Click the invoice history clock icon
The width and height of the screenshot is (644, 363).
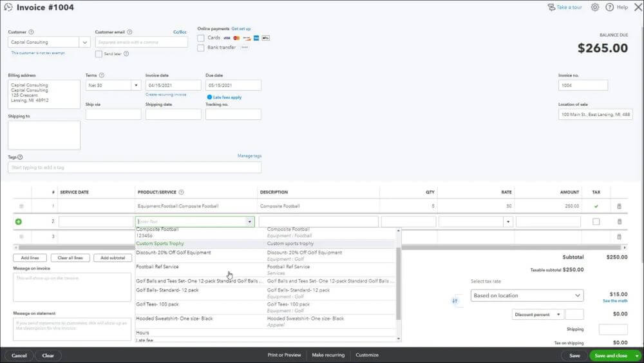tap(8, 7)
